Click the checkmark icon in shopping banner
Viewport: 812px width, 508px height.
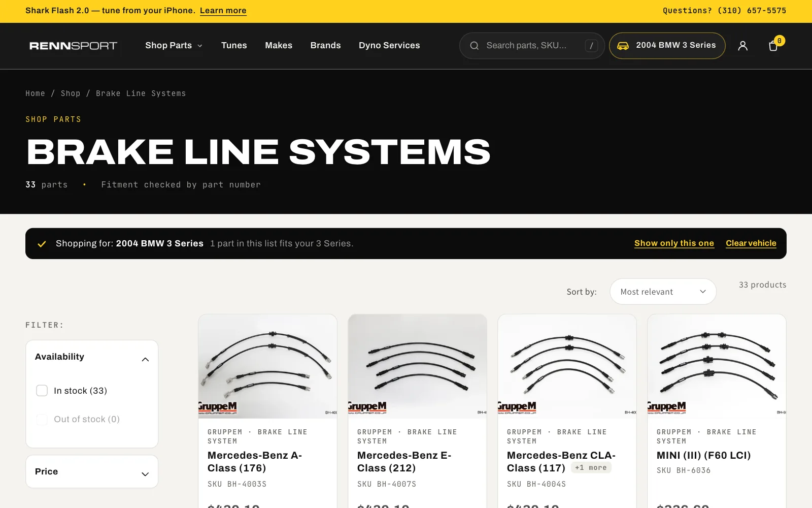pyautogui.click(x=42, y=244)
